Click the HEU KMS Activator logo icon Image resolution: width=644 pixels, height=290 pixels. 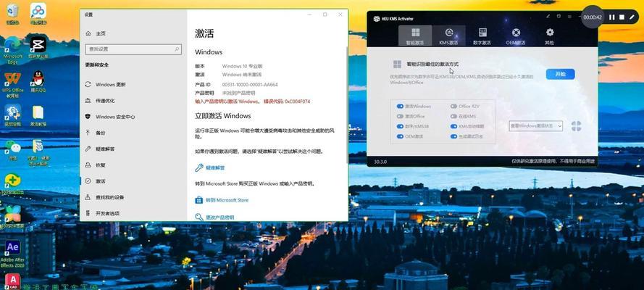click(x=376, y=19)
